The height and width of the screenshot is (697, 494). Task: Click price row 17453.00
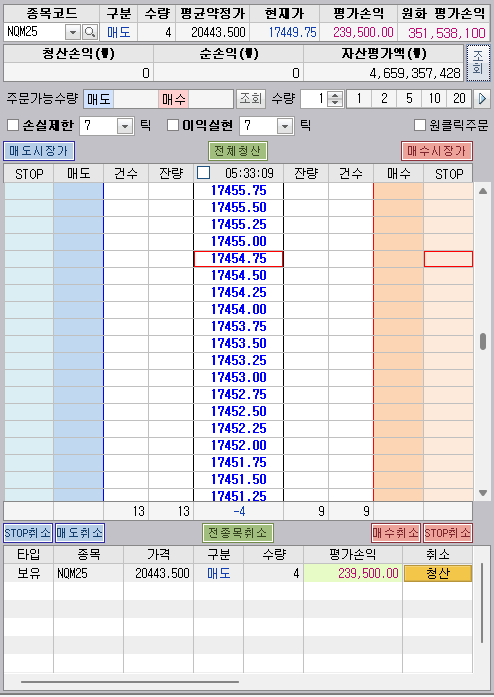238,377
